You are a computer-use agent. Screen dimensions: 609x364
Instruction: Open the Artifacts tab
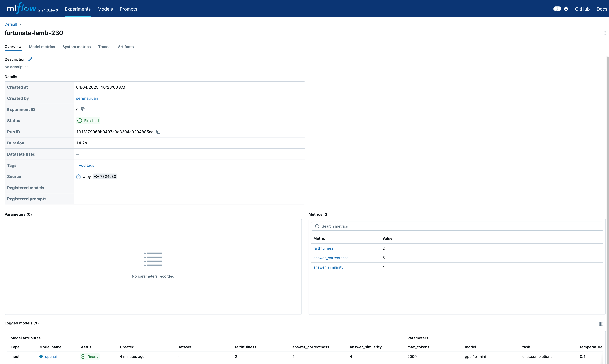tap(126, 47)
